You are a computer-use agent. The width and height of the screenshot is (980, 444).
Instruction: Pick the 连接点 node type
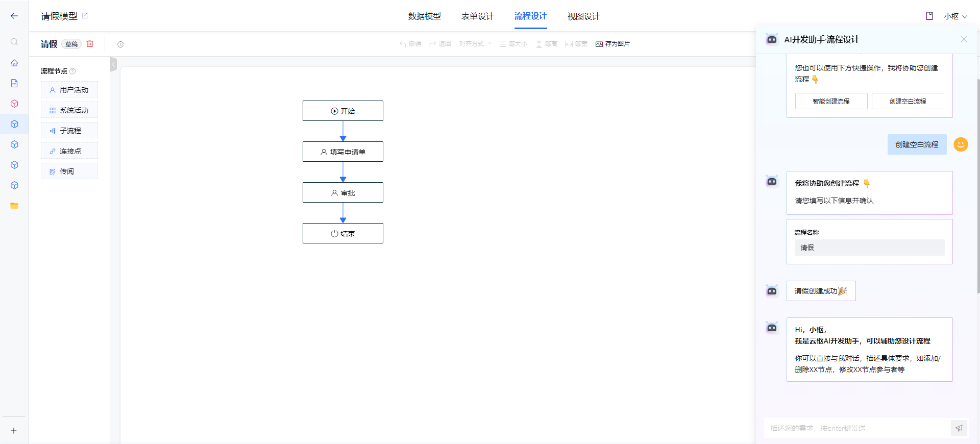coord(69,151)
